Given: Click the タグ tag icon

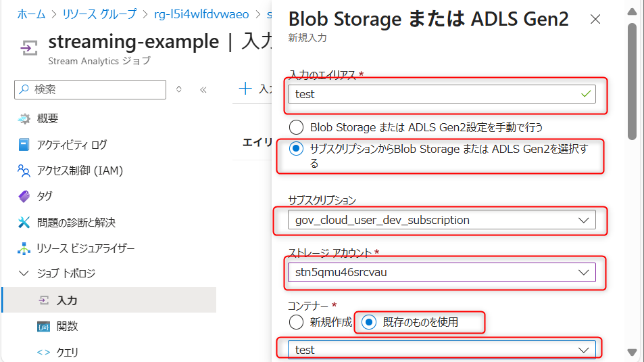Looking at the screenshot, I should point(24,196).
